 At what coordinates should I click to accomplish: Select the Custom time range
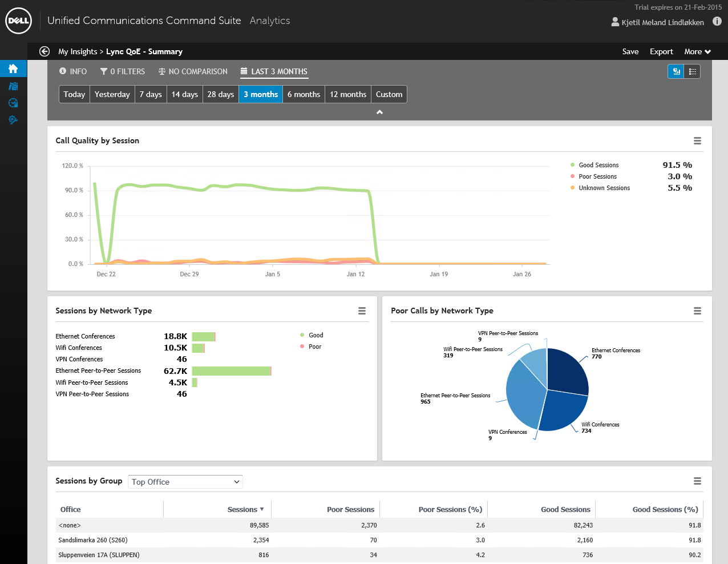389,94
